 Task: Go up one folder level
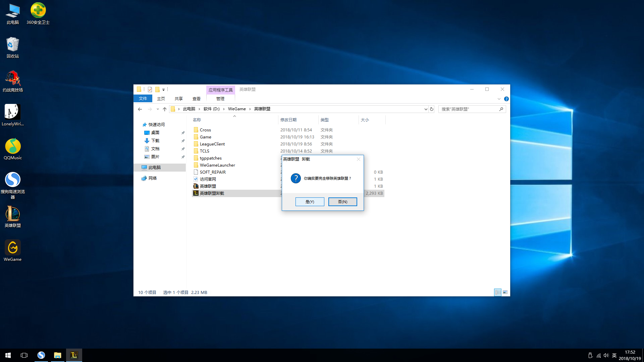(165, 109)
